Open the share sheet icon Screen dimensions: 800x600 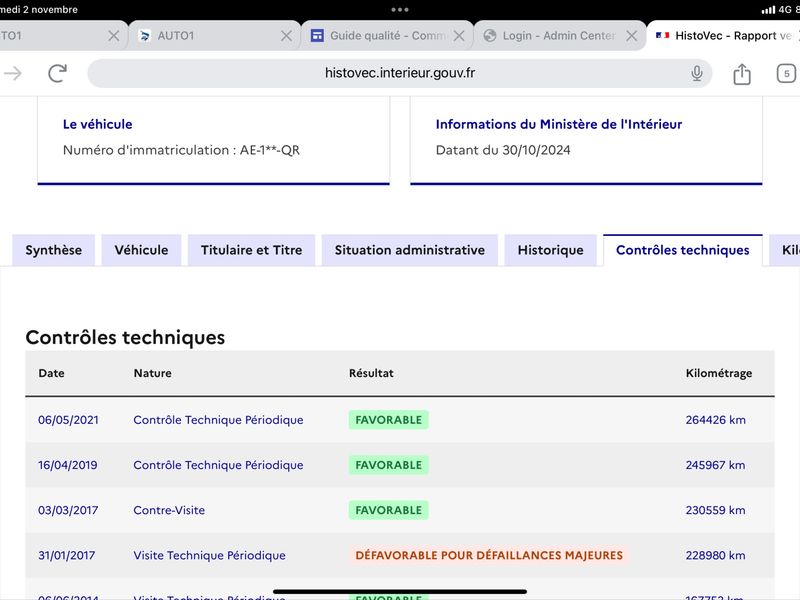pos(742,74)
